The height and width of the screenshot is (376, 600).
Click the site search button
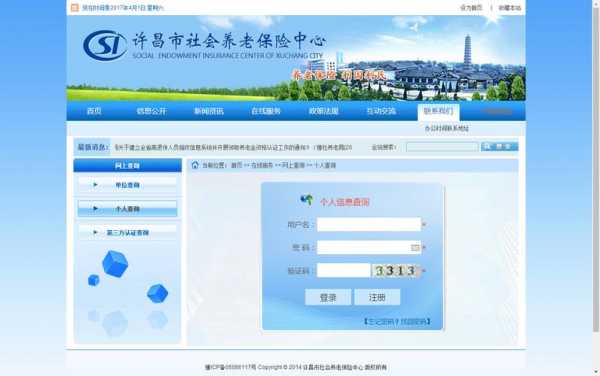[499, 146]
